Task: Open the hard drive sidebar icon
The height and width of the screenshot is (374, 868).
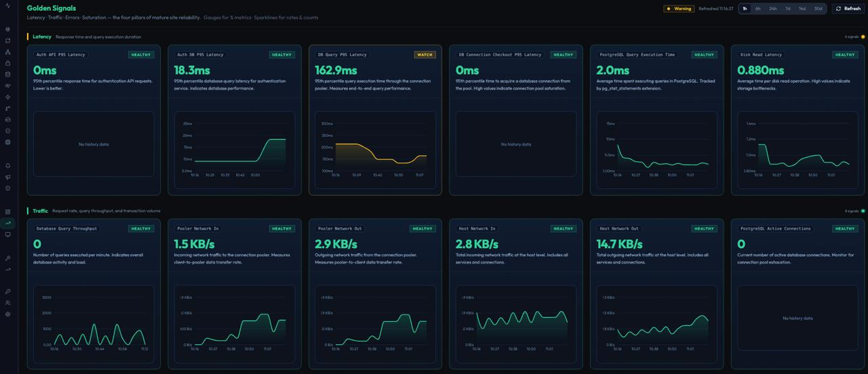Action: [8, 120]
